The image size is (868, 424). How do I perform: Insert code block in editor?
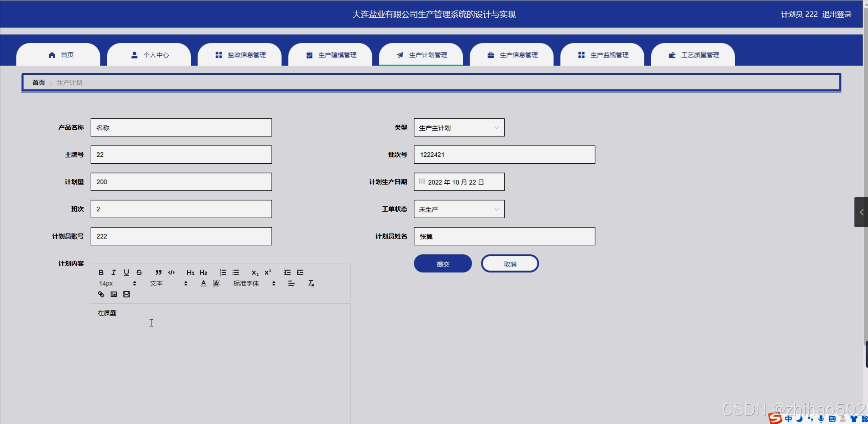pos(171,272)
